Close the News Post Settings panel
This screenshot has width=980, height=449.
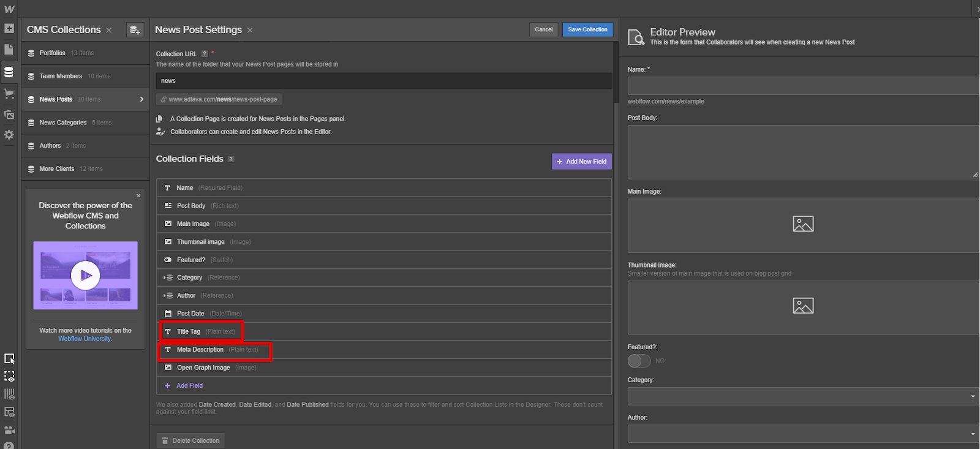[x=250, y=30]
